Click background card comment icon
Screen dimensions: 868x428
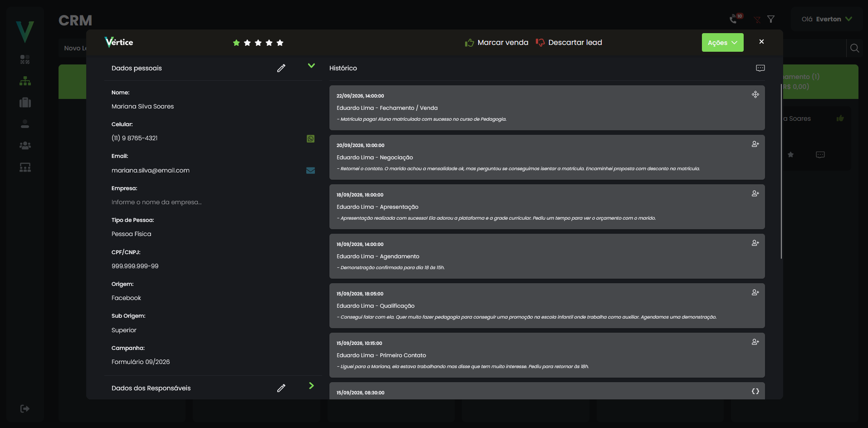point(820,155)
